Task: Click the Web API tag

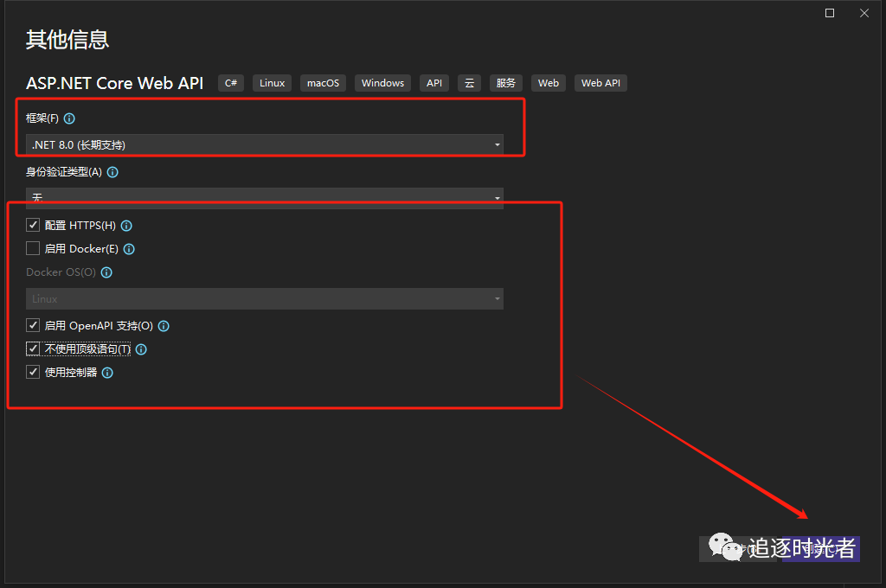Action: click(600, 83)
